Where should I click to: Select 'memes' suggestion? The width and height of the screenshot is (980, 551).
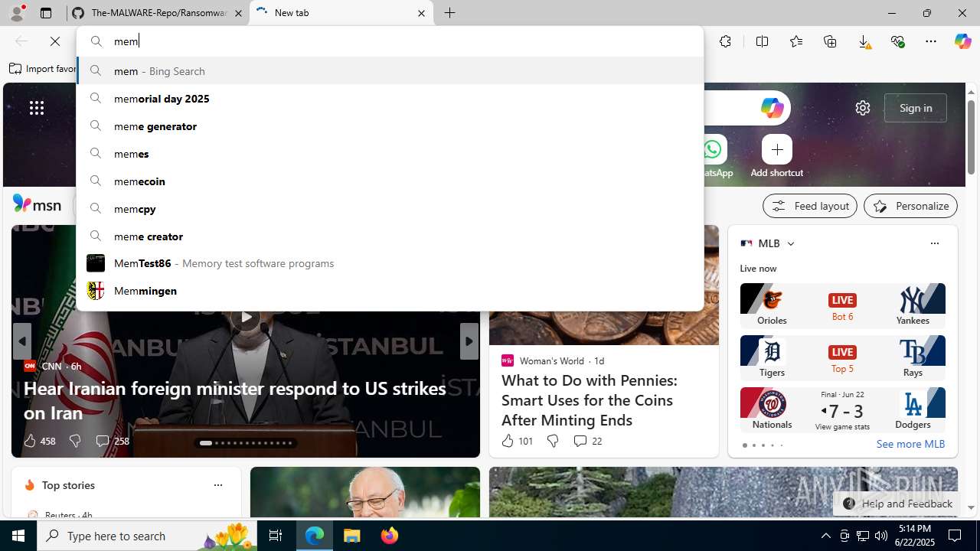[390, 154]
